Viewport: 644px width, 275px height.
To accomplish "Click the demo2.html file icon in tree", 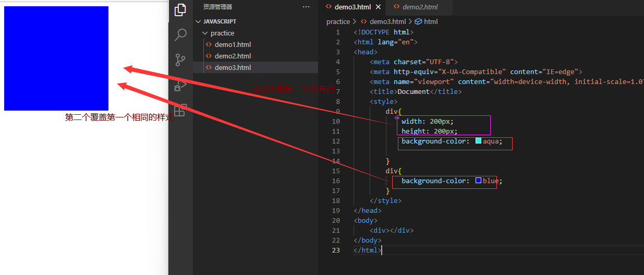I will (209, 56).
